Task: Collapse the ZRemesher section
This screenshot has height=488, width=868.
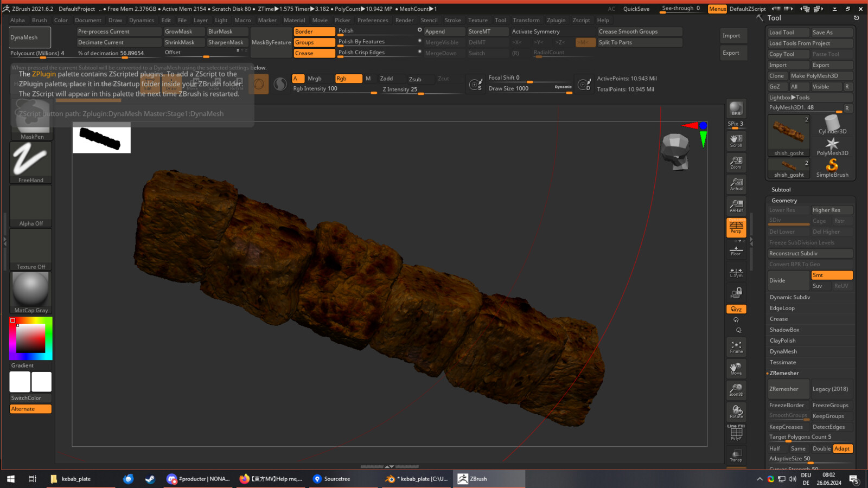Action: pyautogui.click(x=784, y=373)
